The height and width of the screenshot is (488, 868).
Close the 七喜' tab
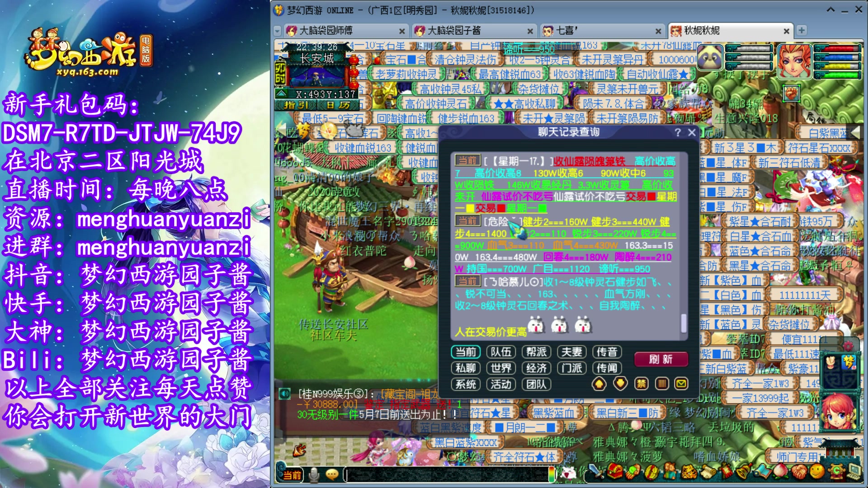[x=658, y=31]
